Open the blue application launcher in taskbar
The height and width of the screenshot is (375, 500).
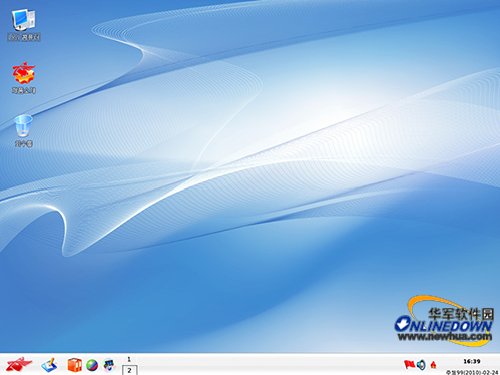109,365
